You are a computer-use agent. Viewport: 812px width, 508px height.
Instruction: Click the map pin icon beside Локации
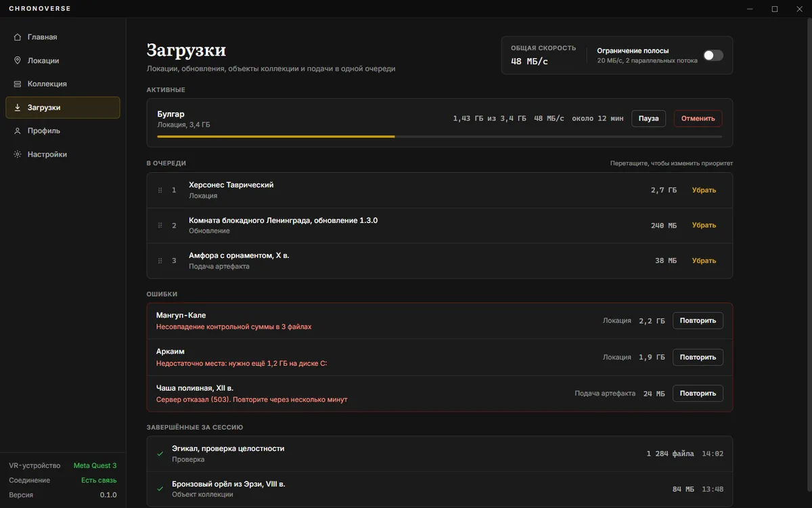(x=18, y=60)
